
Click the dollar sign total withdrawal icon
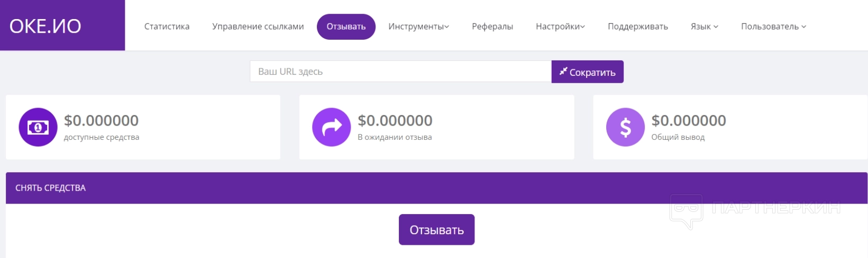(625, 127)
